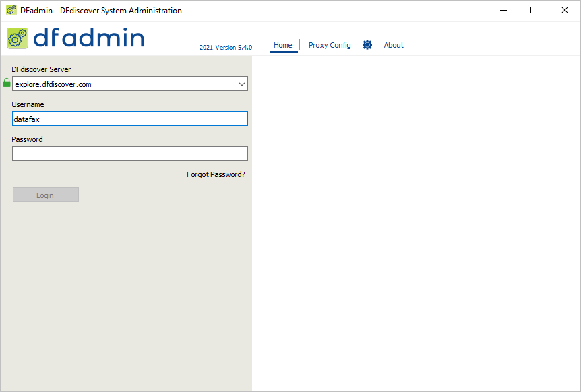The width and height of the screenshot is (581, 392).
Task: Minimize the DFadmin window
Action: pyautogui.click(x=503, y=10)
